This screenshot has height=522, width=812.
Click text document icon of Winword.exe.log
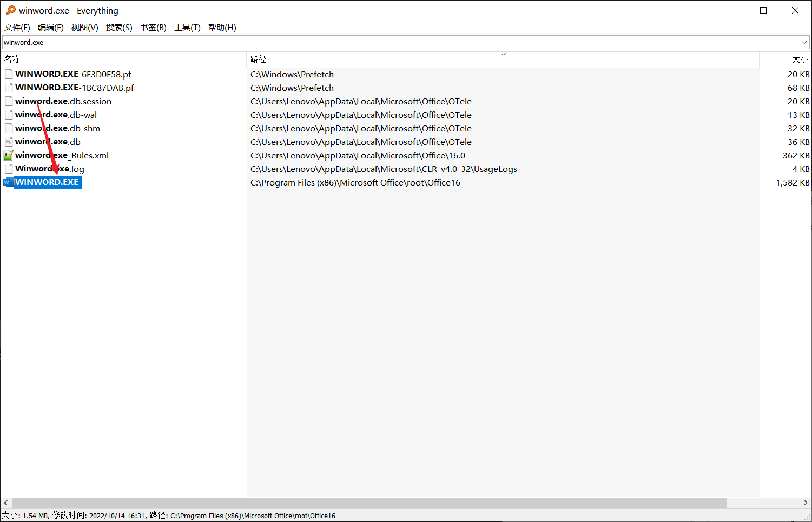click(x=9, y=169)
